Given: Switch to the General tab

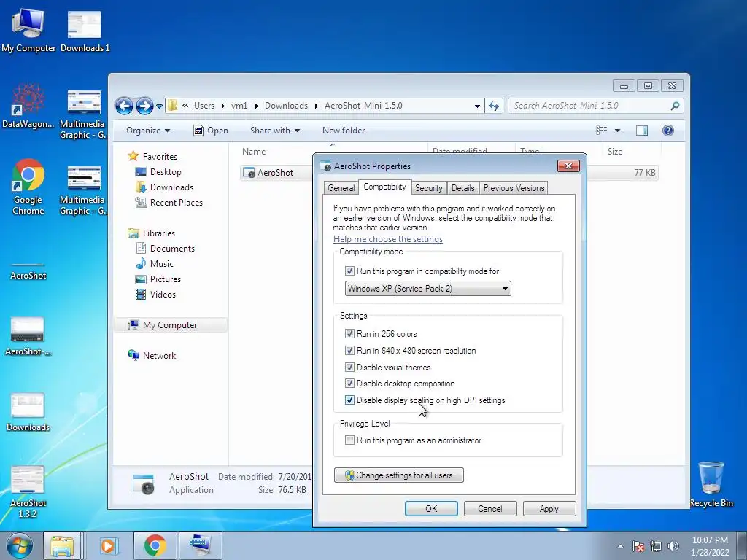Looking at the screenshot, I should [341, 188].
